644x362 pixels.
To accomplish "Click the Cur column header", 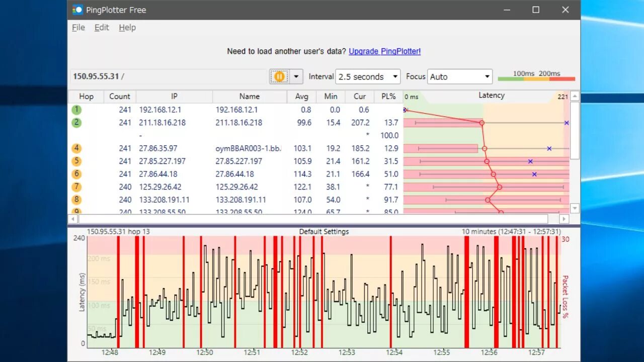I will 360,97.
